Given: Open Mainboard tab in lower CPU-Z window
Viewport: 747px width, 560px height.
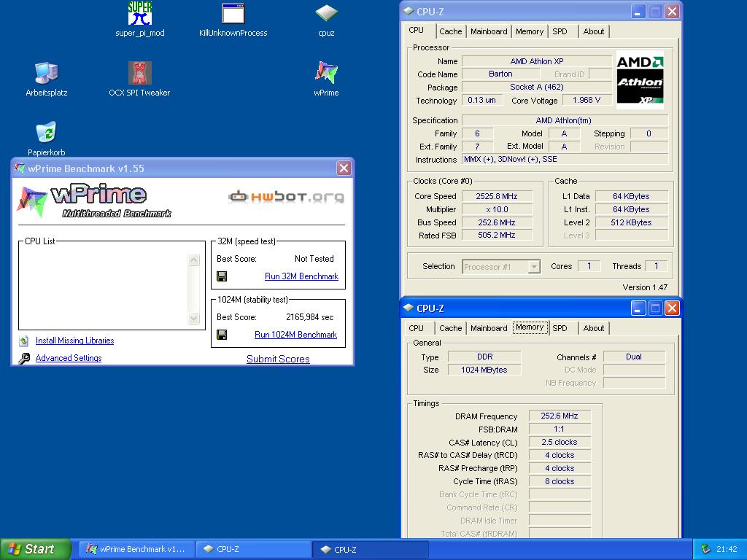Looking at the screenshot, I should click(x=489, y=328).
